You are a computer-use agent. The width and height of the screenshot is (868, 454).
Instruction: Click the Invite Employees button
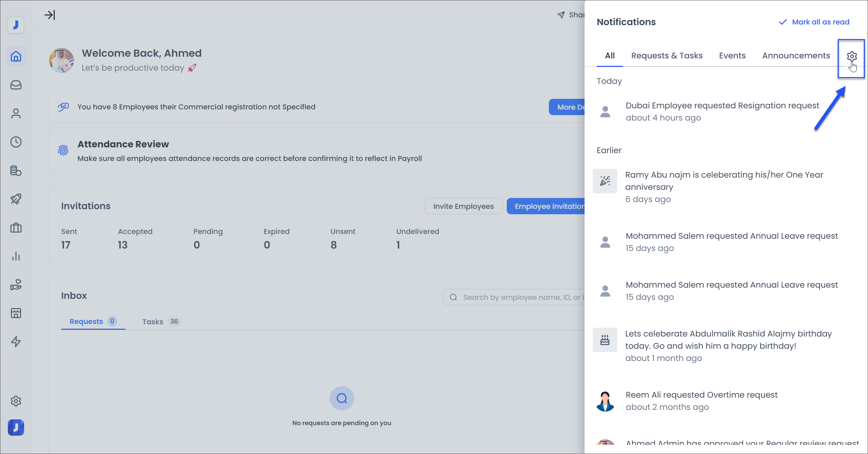[463, 206]
